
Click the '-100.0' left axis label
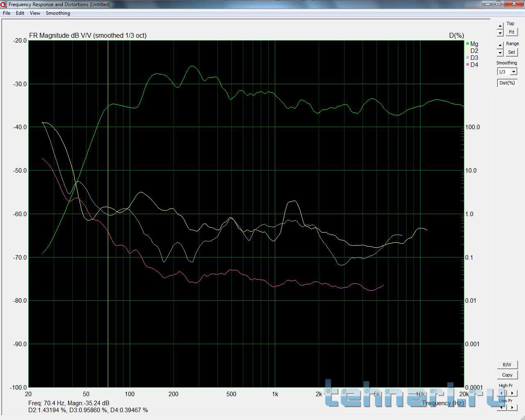tap(18, 388)
